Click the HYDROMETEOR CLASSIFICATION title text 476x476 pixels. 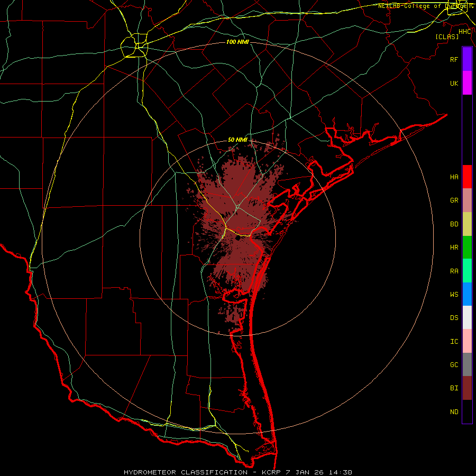(186, 472)
